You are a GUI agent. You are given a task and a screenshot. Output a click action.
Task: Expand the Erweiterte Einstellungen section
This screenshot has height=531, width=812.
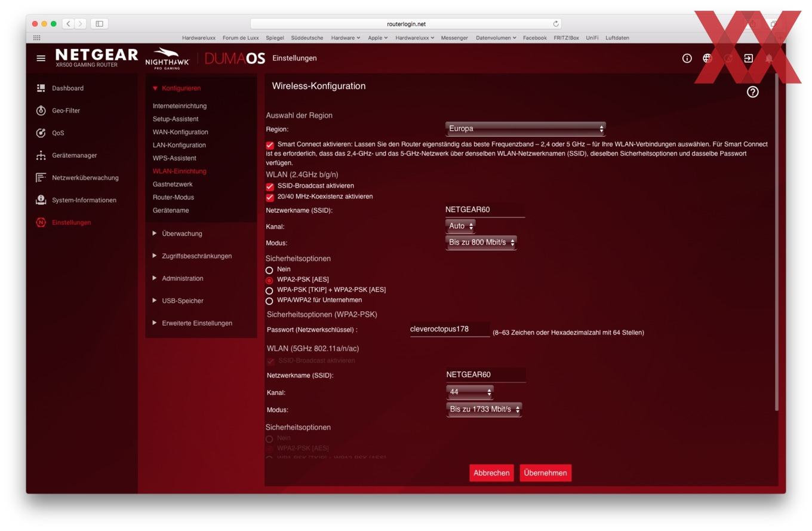192,323
